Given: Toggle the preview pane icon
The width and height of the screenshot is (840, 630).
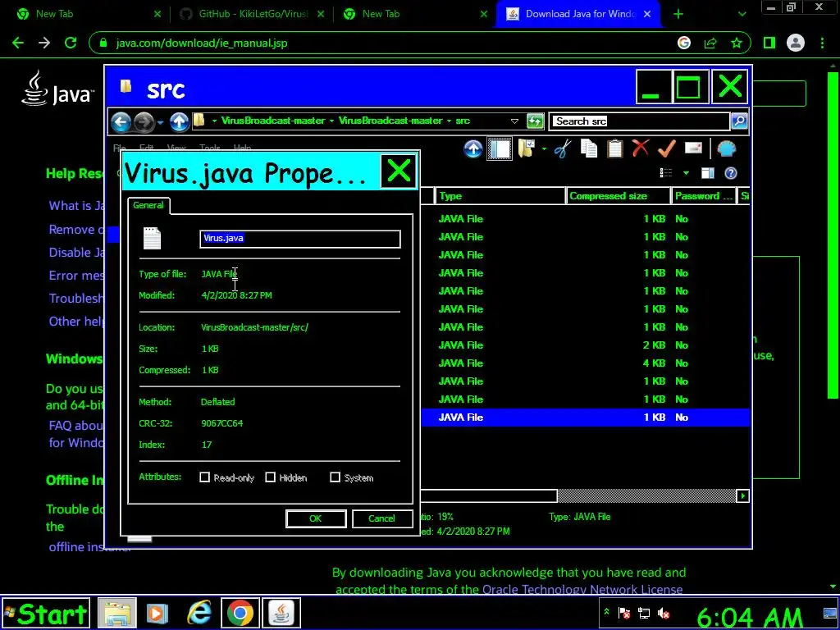Looking at the screenshot, I should coord(708,172).
